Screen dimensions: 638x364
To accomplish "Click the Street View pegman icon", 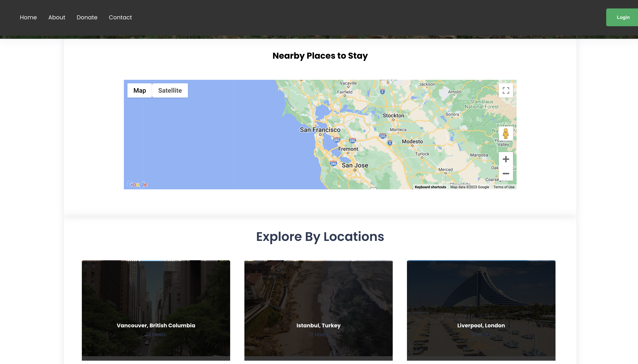I will tap(505, 134).
